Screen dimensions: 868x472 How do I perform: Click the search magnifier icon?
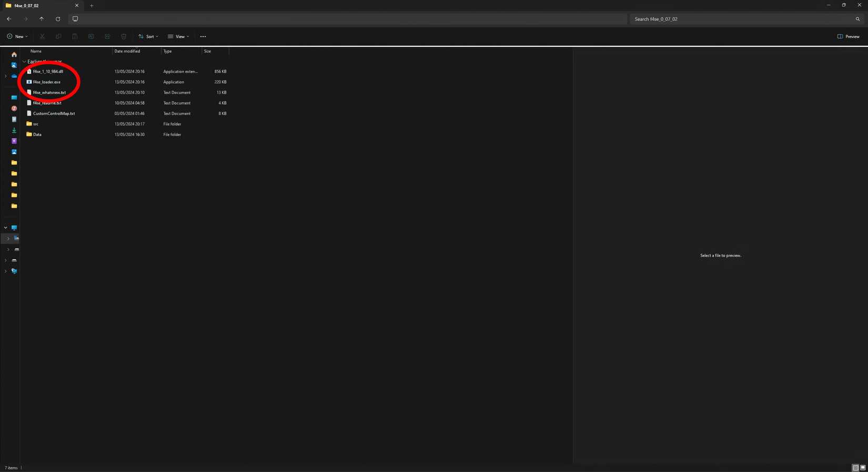coord(857,19)
